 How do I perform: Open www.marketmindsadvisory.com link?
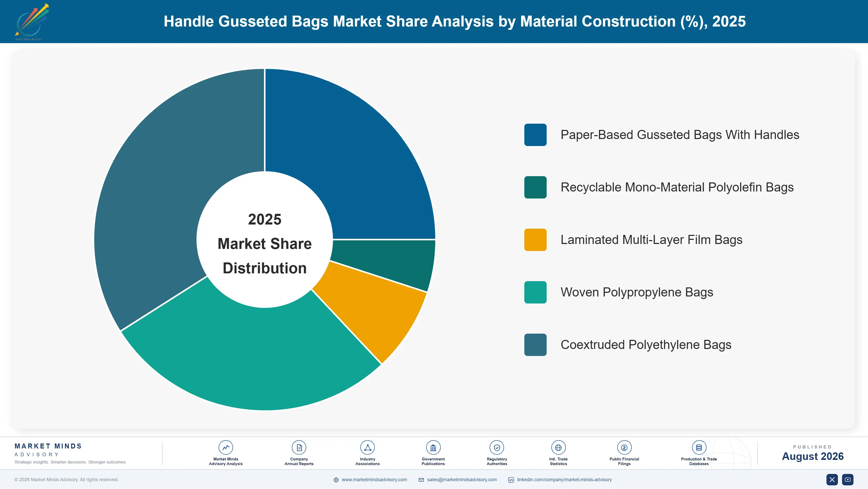tap(374, 480)
